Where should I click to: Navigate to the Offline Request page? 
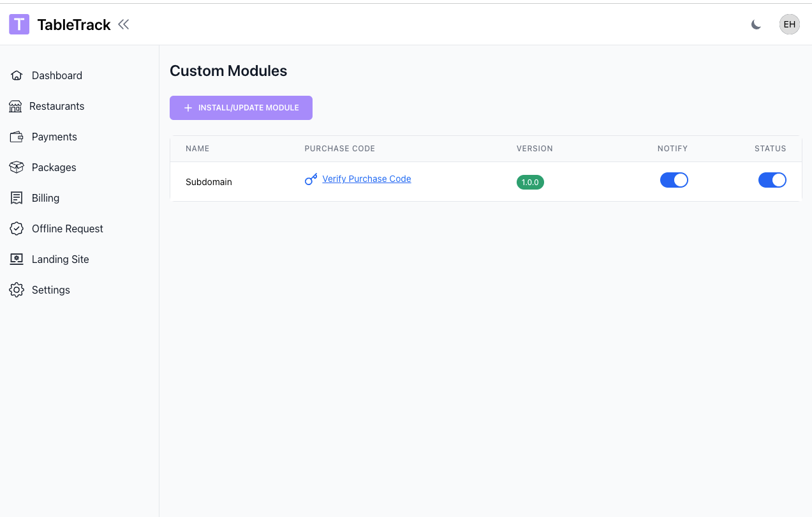[x=67, y=229]
